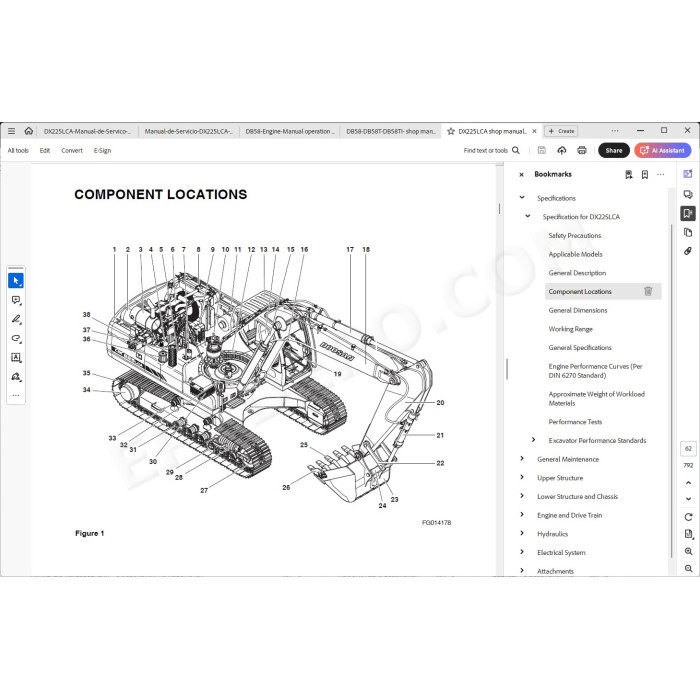Toggle the bookmarks rail icon
700x700 pixels.
688,213
